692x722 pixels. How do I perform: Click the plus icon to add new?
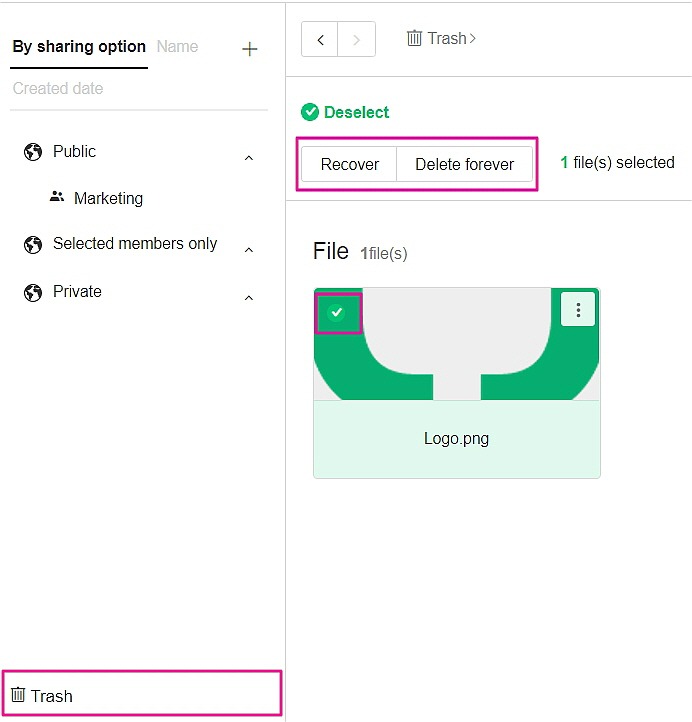(x=250, y=49)
